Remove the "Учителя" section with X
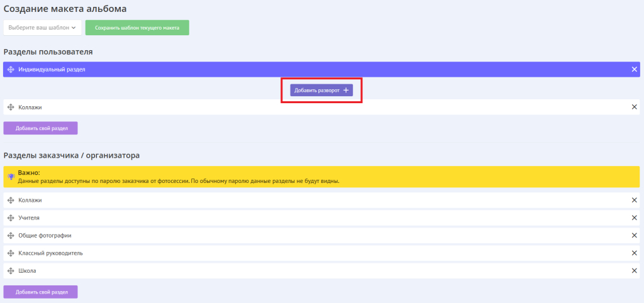This screenshot has height=303, width=644. click(x=634, y=218)
